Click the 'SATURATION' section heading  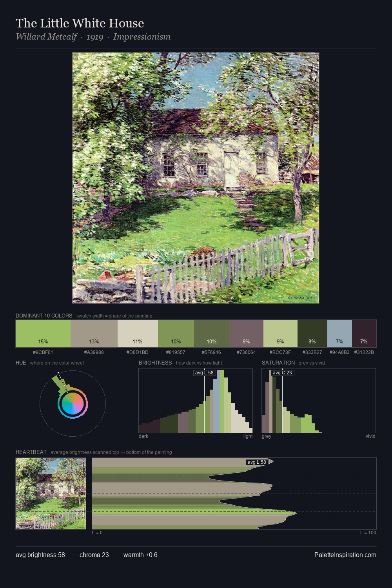[278, 363]
